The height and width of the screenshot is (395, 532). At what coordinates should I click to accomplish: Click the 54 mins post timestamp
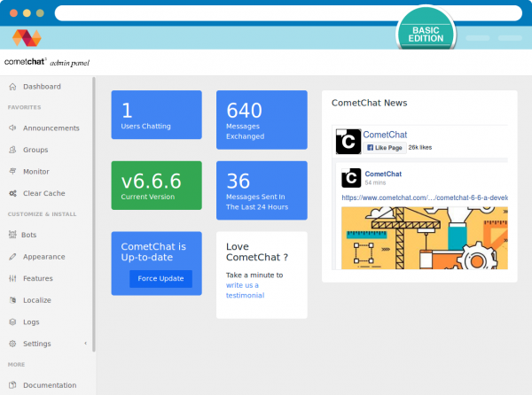[x=375, y=182]
